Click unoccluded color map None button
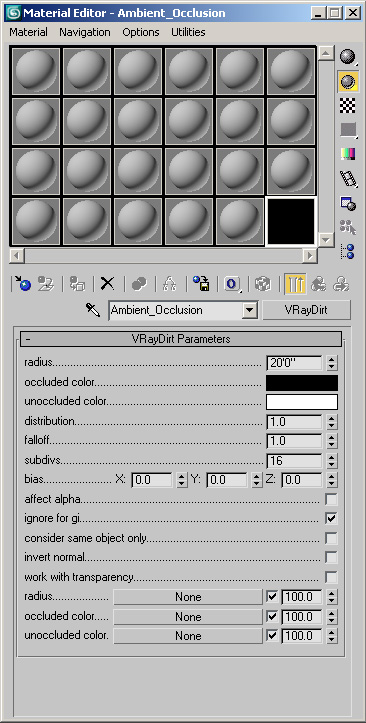This screenshot has height=723, width=366. [188, 636]
